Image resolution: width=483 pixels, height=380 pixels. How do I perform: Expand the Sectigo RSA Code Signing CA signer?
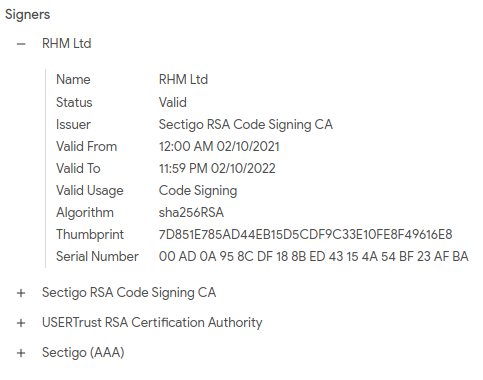21,293
